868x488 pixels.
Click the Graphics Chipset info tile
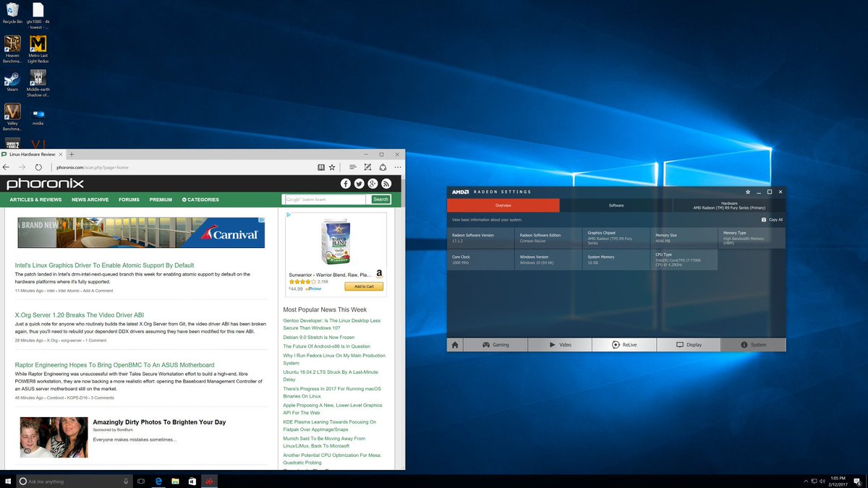[x=616, y=238]
